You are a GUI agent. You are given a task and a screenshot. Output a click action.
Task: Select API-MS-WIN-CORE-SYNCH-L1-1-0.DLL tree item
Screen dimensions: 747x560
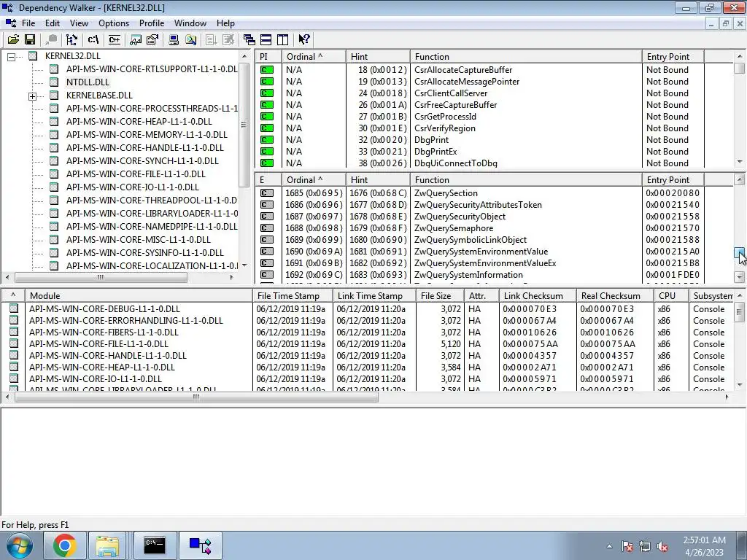pos(142,161)
